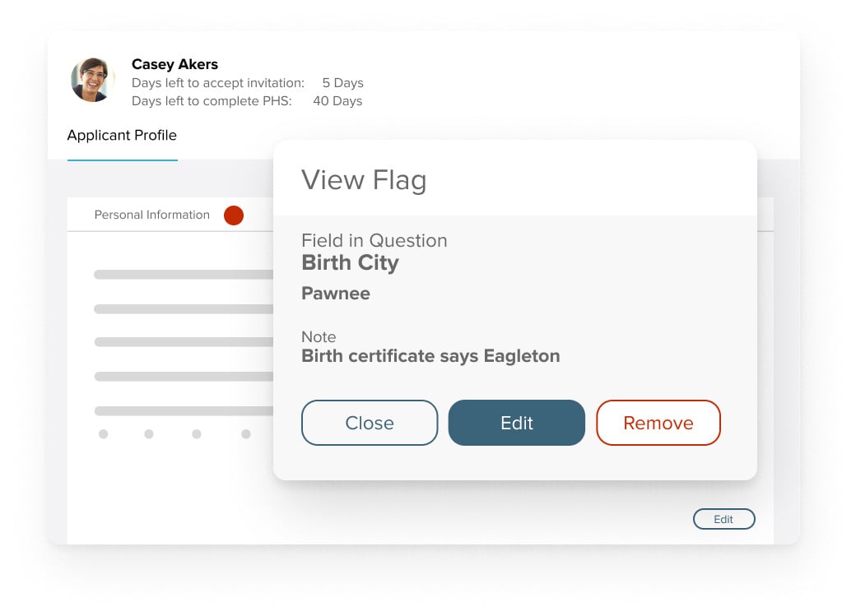Image resolution: width=856 pixels, height=616 pixels.
Task: Switch to the Applicant Profile tab
Action: 122,135
